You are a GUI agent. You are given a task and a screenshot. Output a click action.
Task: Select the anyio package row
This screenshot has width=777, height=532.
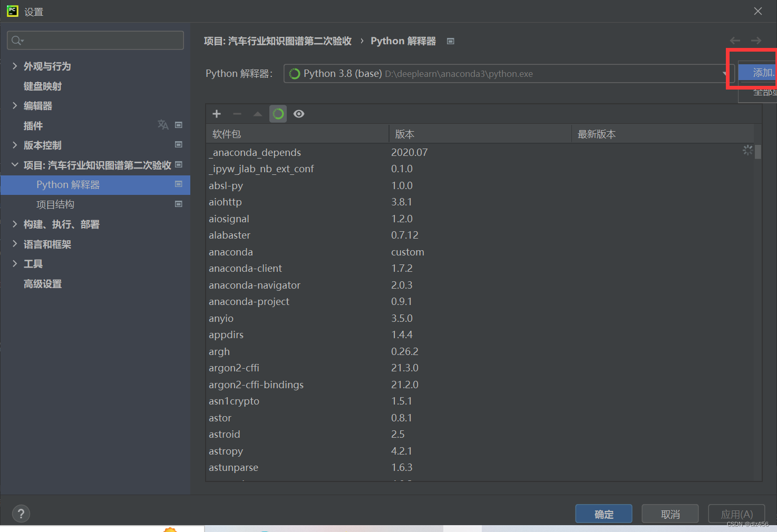click(480, 318)
